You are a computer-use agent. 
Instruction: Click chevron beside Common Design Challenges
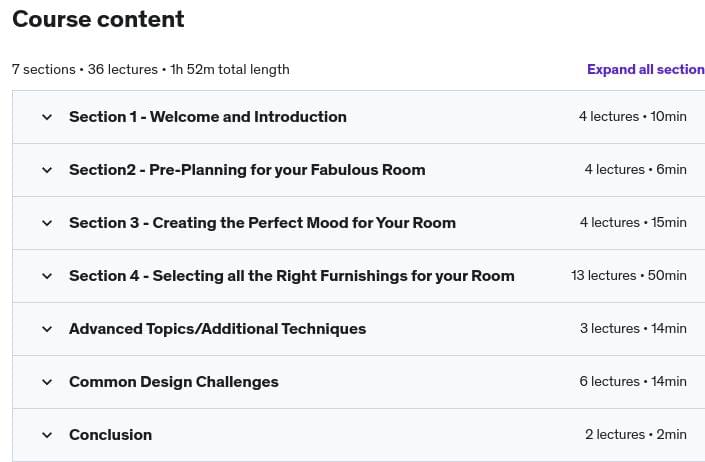46,382
